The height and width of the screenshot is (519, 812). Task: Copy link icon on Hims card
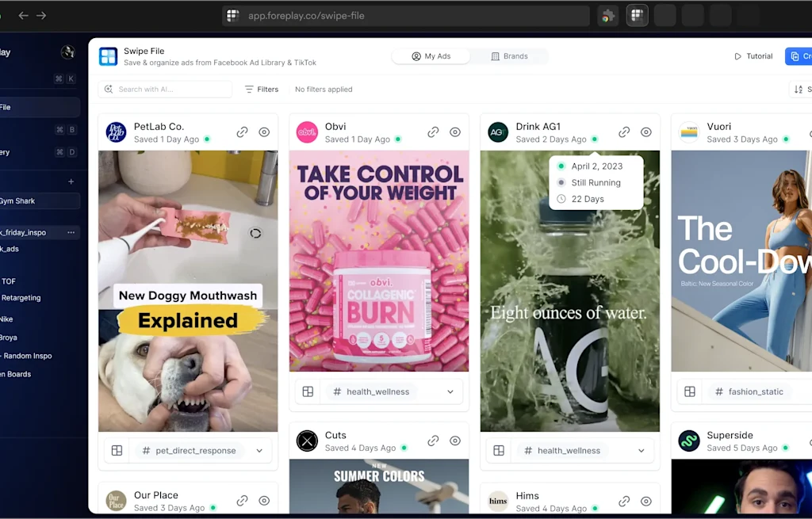point(624,501)
